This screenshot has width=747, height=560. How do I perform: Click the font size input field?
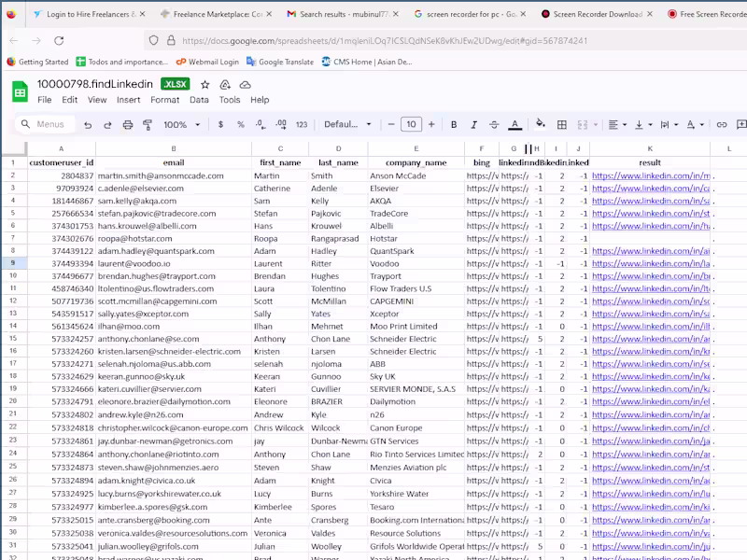pyautogui.click(x=411, y=124)
